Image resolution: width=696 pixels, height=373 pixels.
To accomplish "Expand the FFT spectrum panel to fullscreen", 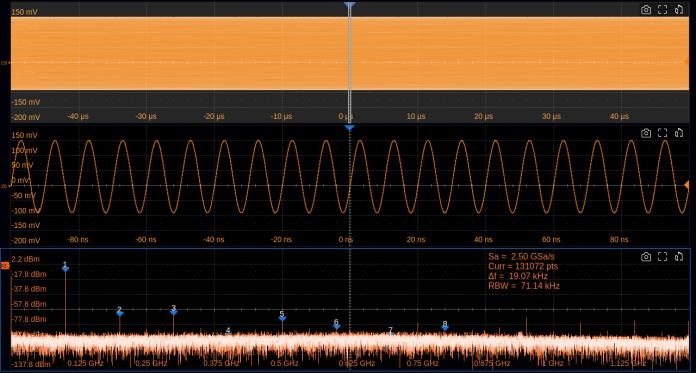I will click(x=662, y=257).
